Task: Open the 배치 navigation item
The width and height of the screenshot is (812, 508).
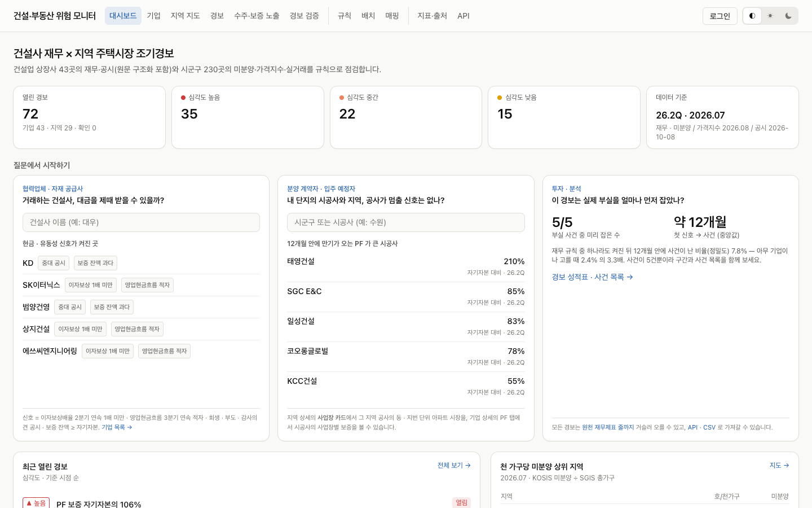Action: [x=368, y=16]
